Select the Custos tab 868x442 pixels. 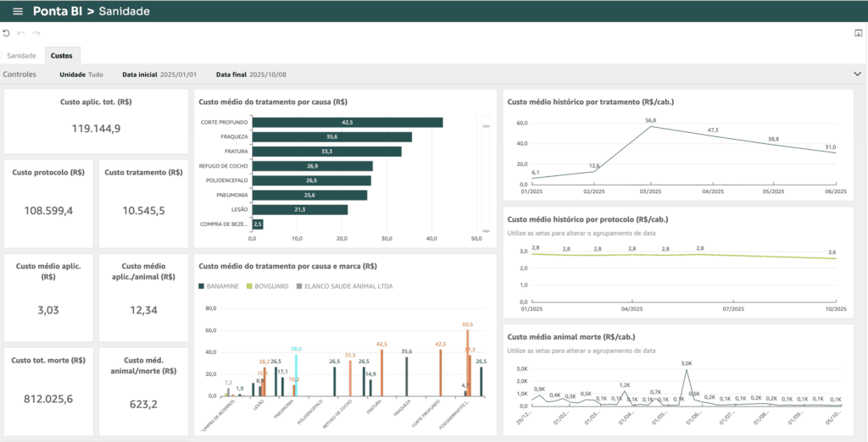62,56
